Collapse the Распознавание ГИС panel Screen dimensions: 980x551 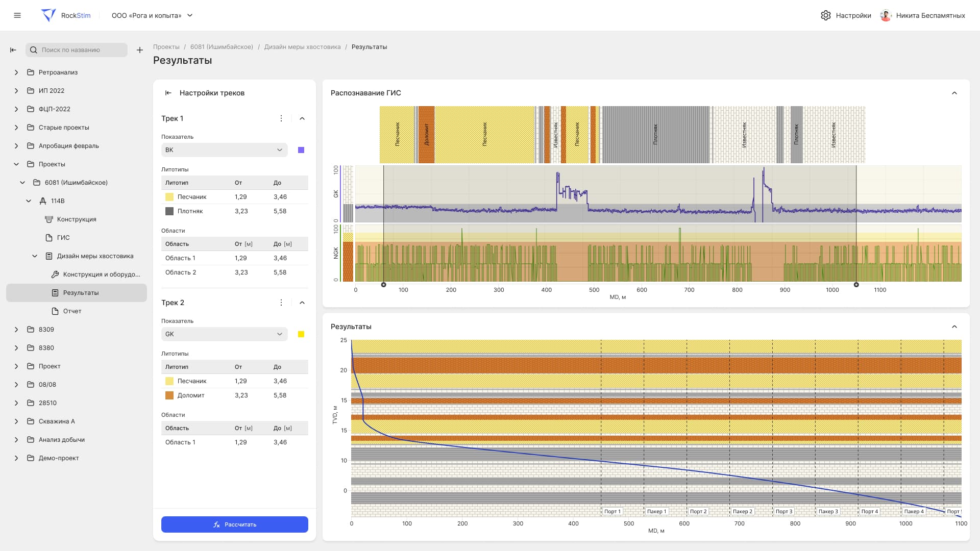tap(954, 93)
